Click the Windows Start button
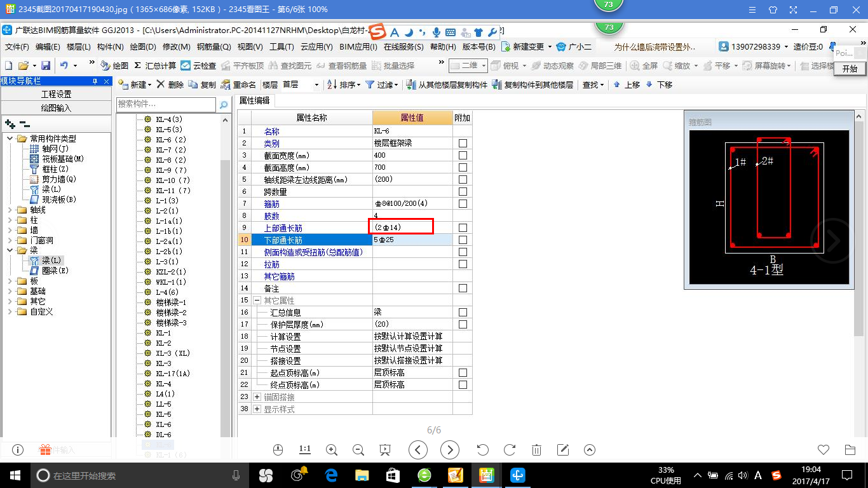868x488 pixels. (15, 475)
